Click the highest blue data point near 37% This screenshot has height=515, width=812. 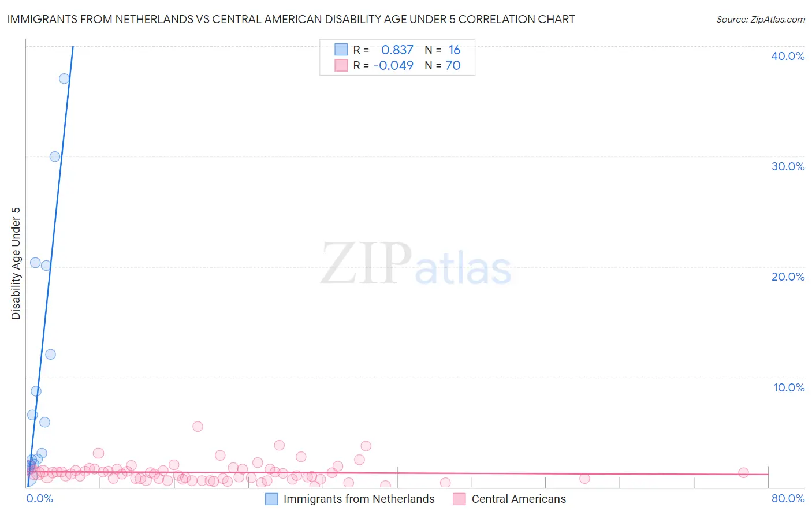point(64,79)
